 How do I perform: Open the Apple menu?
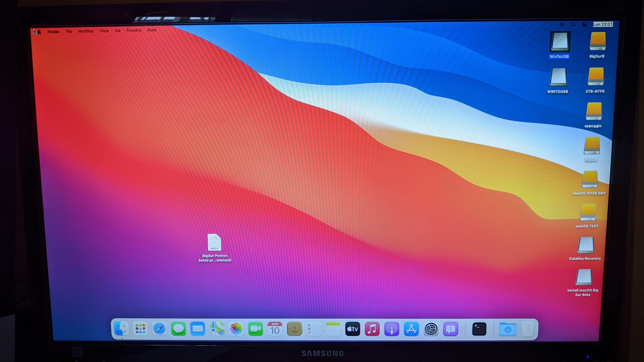tap(39, 32)
